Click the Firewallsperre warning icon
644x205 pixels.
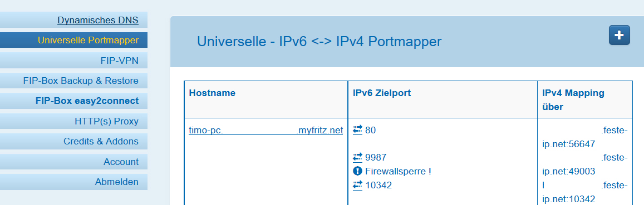[x=358, y=171]
